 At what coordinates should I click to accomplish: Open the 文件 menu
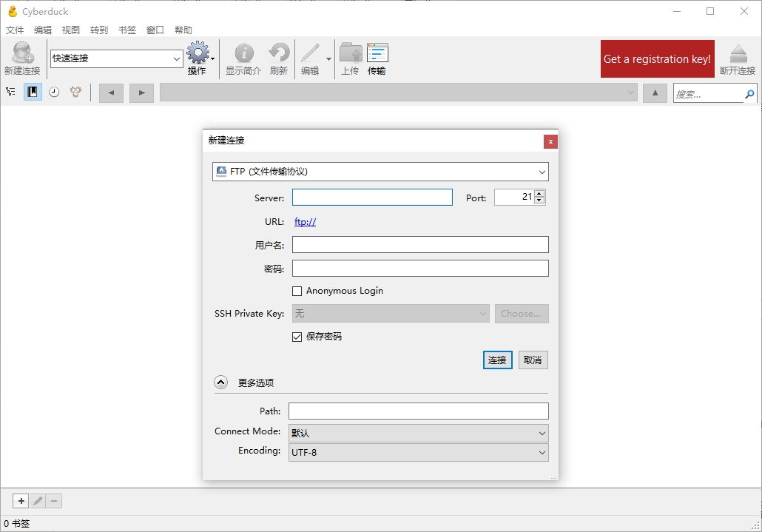tap(15, 30)
